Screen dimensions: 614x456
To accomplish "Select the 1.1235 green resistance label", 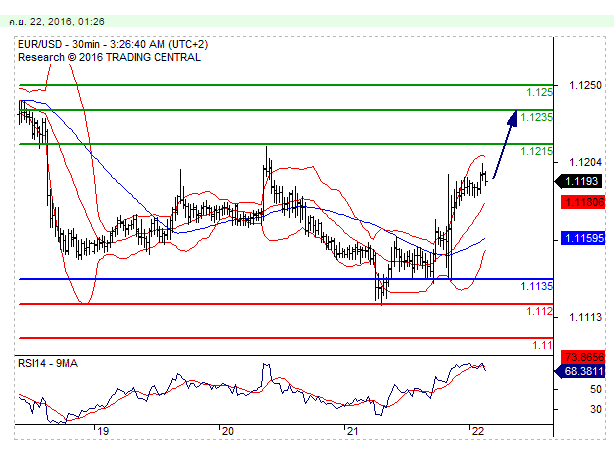I will [536, 117].
